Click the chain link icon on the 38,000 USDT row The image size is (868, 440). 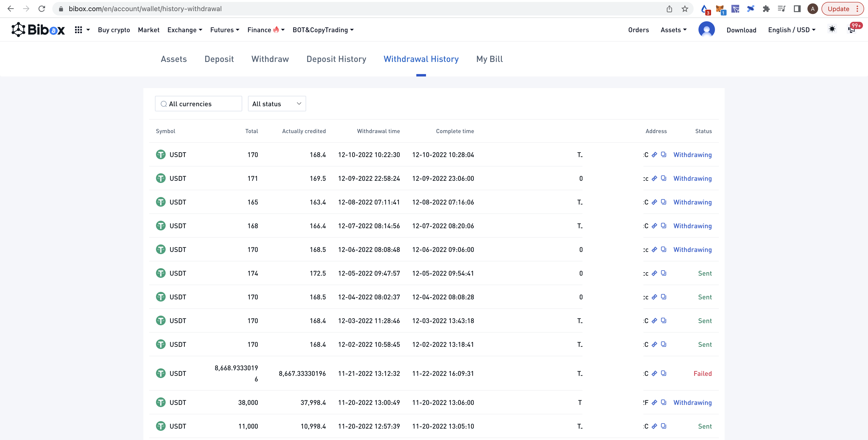[654, 403]
